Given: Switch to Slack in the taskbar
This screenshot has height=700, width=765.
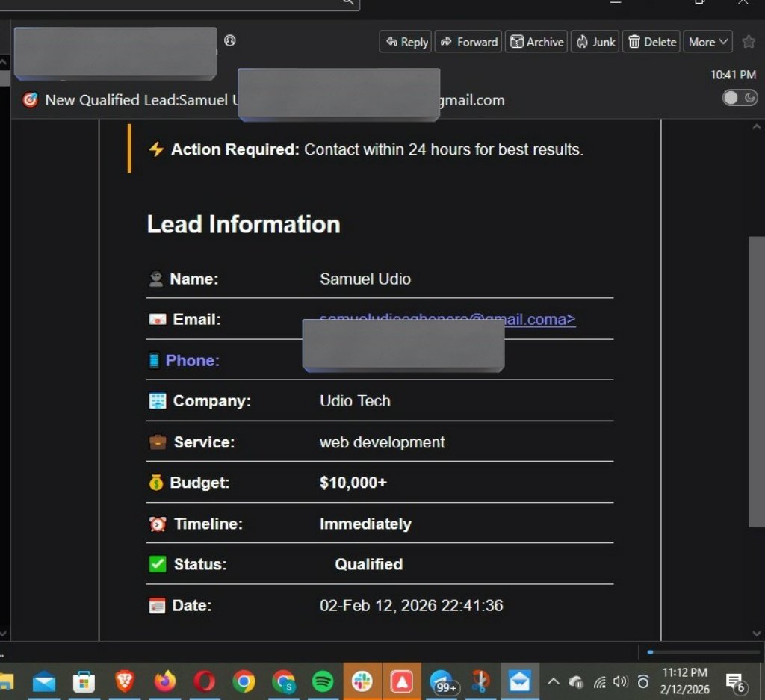Looking at the screenshot, I should [362, 681].
